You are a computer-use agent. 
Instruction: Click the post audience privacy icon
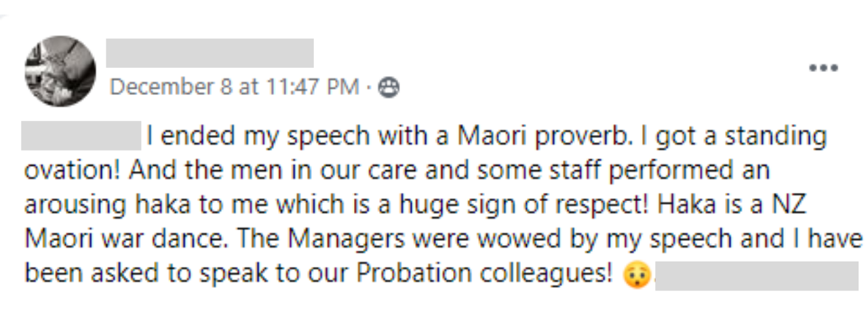tap(389, 88)
